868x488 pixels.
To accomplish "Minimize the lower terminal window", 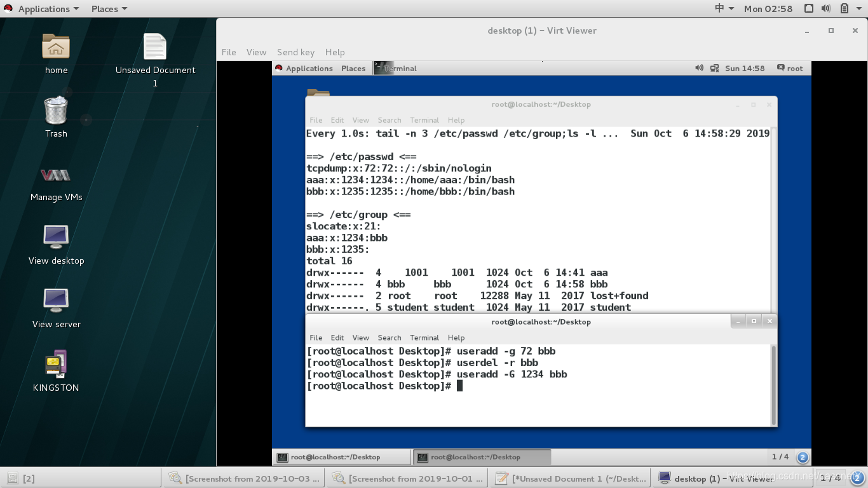I will coord(738,322).
